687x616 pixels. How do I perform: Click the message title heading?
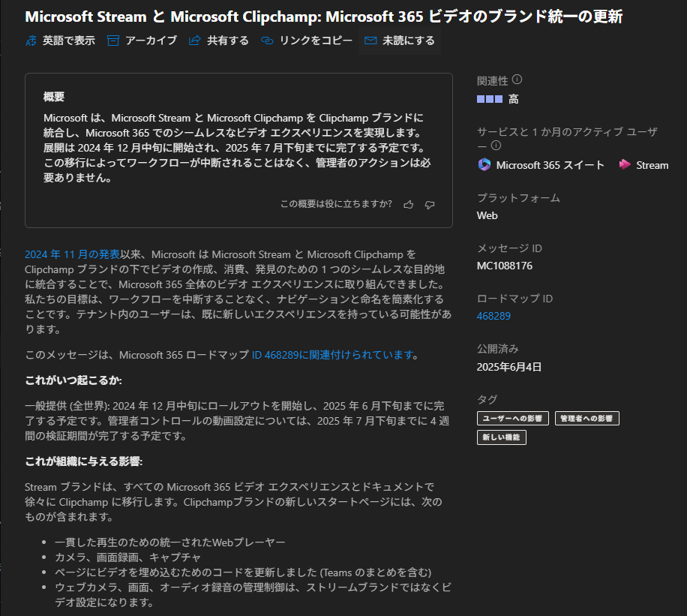pos(324,17)
